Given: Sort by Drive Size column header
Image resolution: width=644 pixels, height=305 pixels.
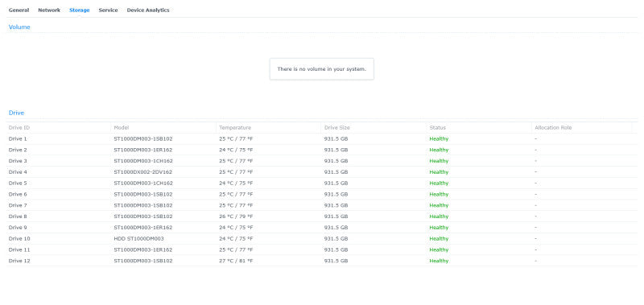Looking at the screenshot, I should pyautogui.click(x=336, y=128).
